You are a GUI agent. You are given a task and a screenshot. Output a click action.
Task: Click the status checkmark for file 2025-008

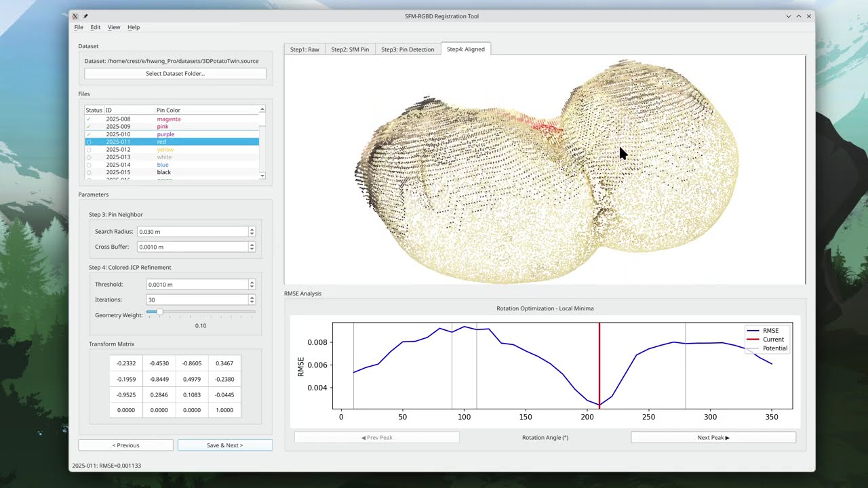88,119
